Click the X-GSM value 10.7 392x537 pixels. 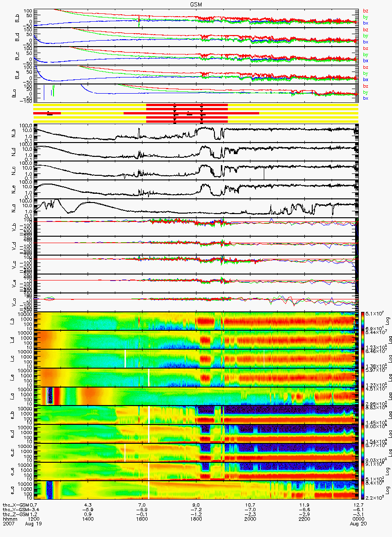coord(250,505)
